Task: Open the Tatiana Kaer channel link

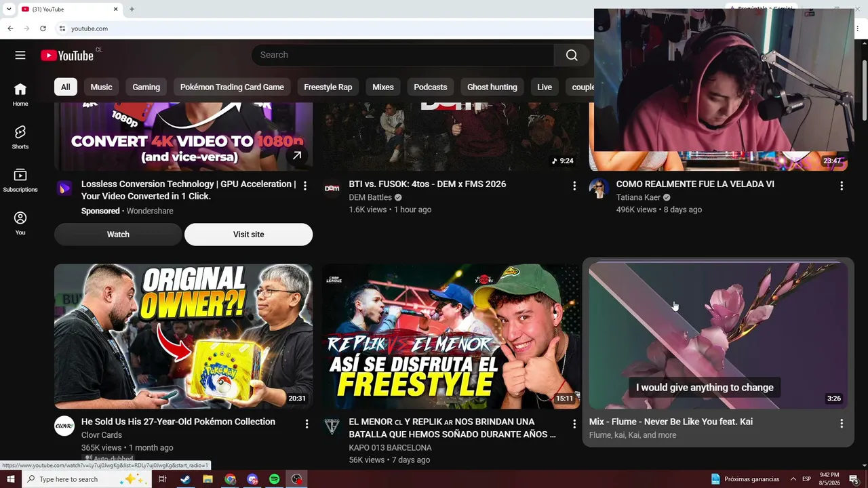Action: tap(638, 197)
